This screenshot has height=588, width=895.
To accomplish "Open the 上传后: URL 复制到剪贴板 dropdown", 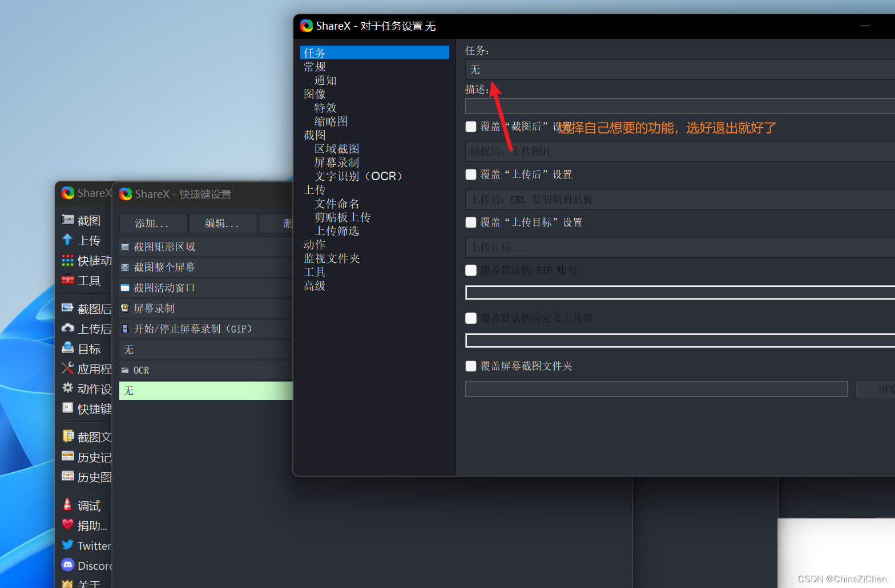I will [x=680, y=200].
